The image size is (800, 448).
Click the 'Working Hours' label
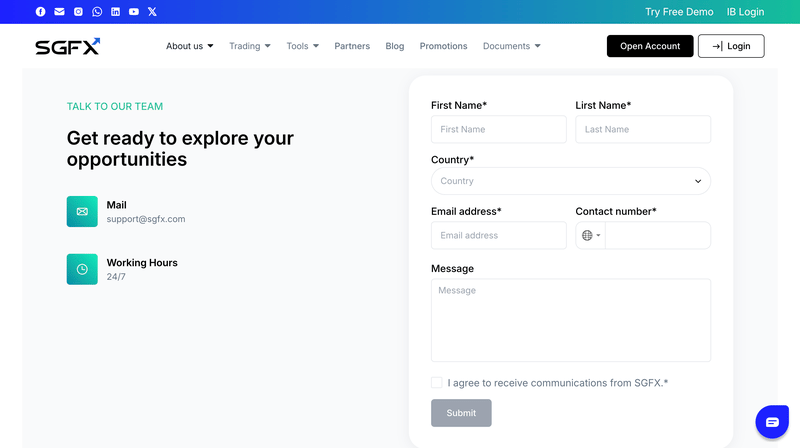[x=142, y=263]
